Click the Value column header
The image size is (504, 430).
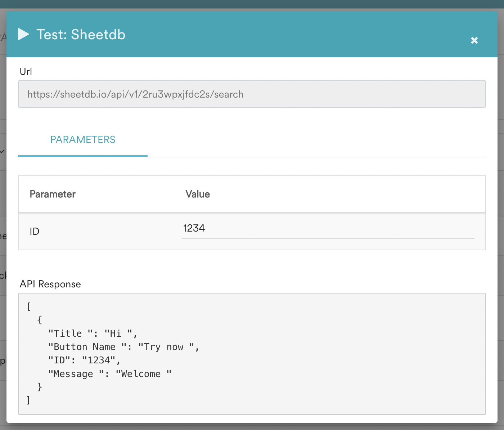point(198,194)
